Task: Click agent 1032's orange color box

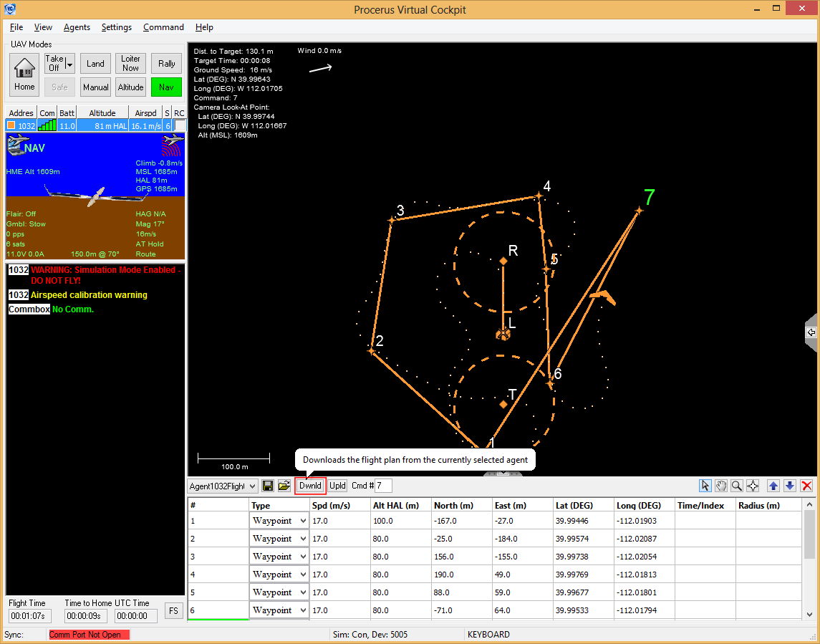Action: click(x=11, y=125)
